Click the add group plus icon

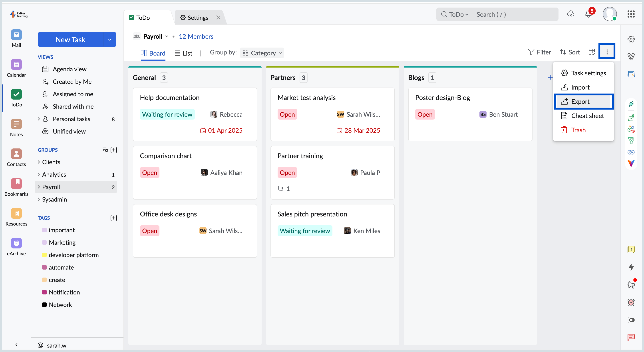(x=114, y=150)
